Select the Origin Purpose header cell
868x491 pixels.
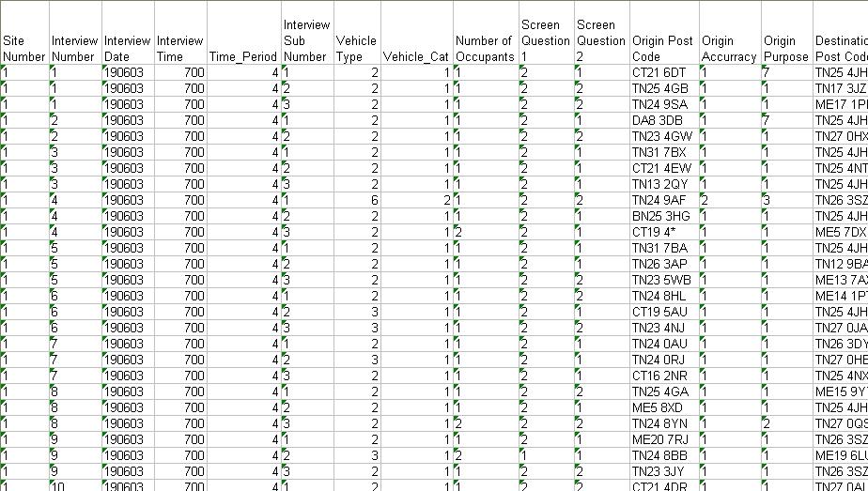click(x=788, y=33)
